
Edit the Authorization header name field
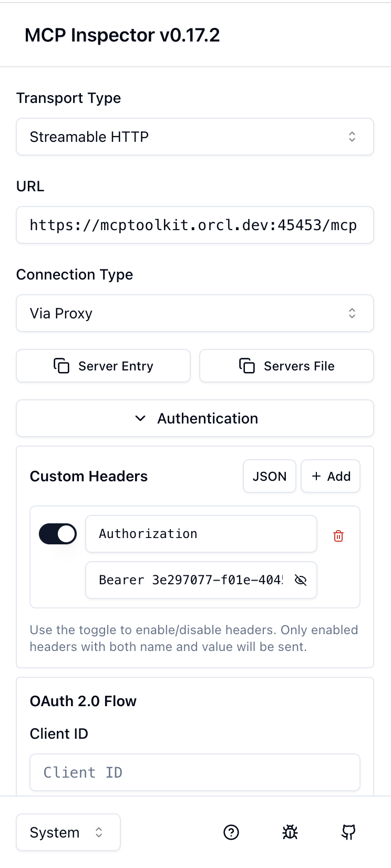(x=201, y=533)
